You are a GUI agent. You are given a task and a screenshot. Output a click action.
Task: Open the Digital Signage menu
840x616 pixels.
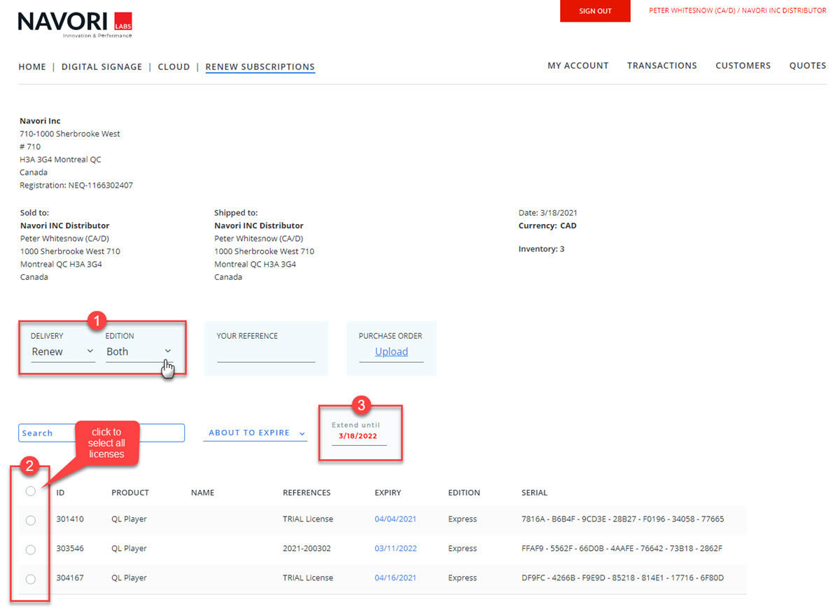point(101,67)
